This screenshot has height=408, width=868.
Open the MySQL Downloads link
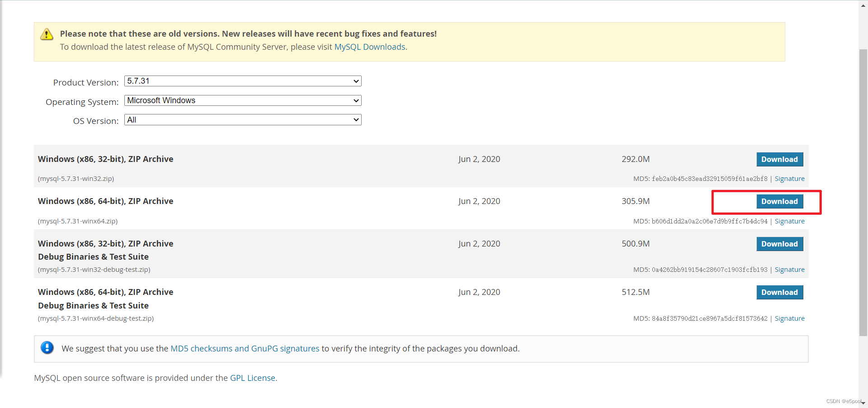coord(369,47)
